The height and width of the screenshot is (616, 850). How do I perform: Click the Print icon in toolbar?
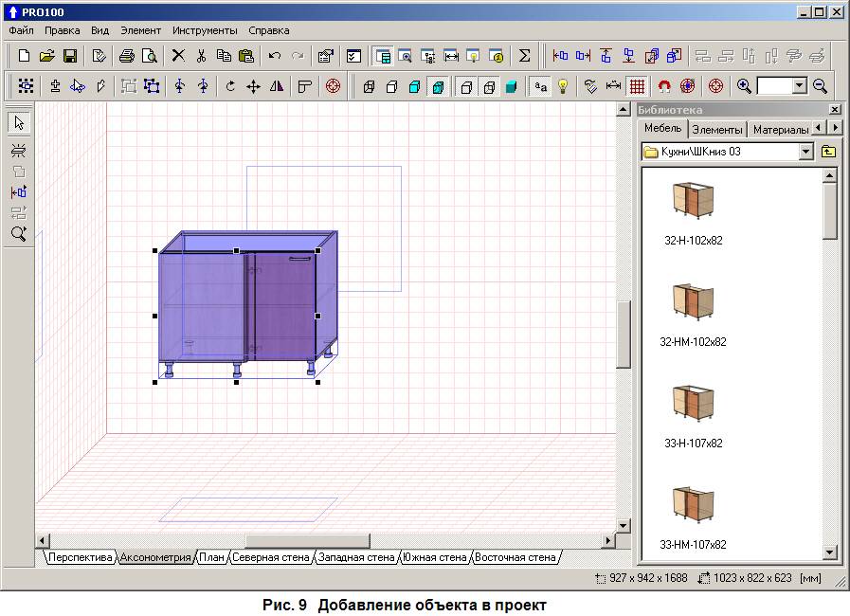[126, 56]
